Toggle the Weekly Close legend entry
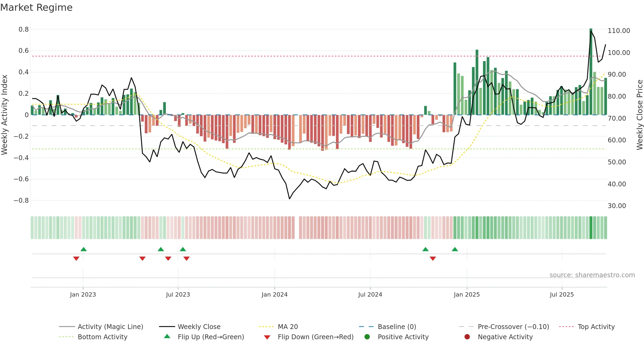This screenshot has width=644, height=362. click(x=190, y=327)
